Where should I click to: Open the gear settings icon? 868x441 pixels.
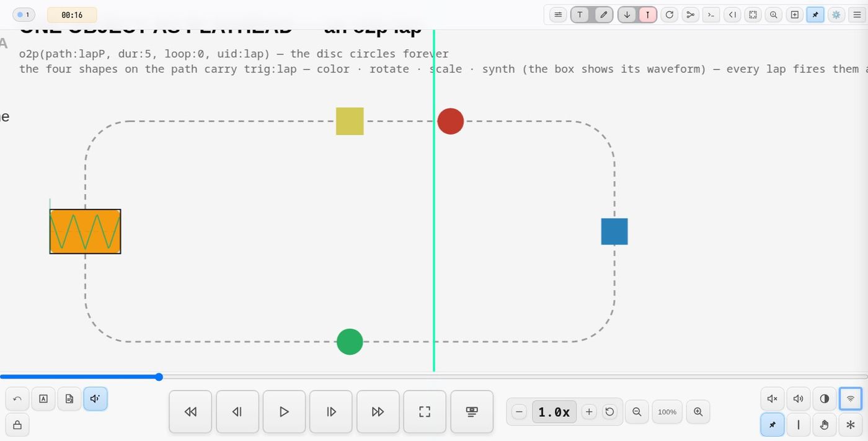[836, 15]
